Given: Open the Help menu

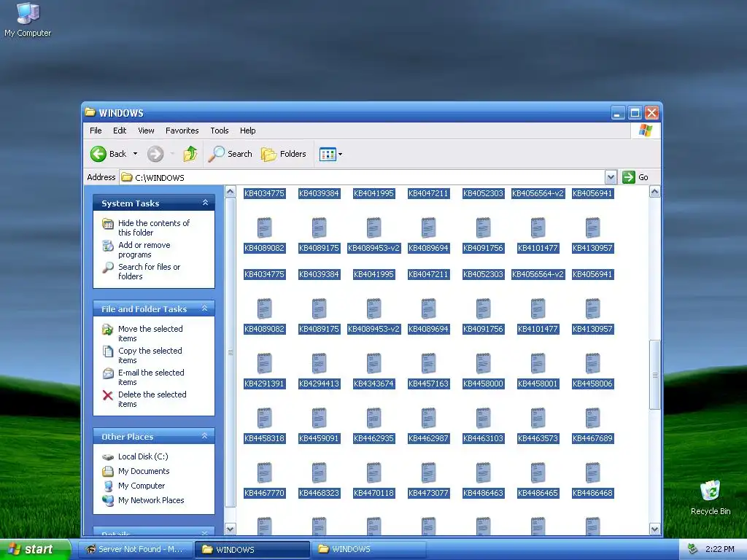Looking at the screenshot, I should pyautogui.click(x=248, y=131).
